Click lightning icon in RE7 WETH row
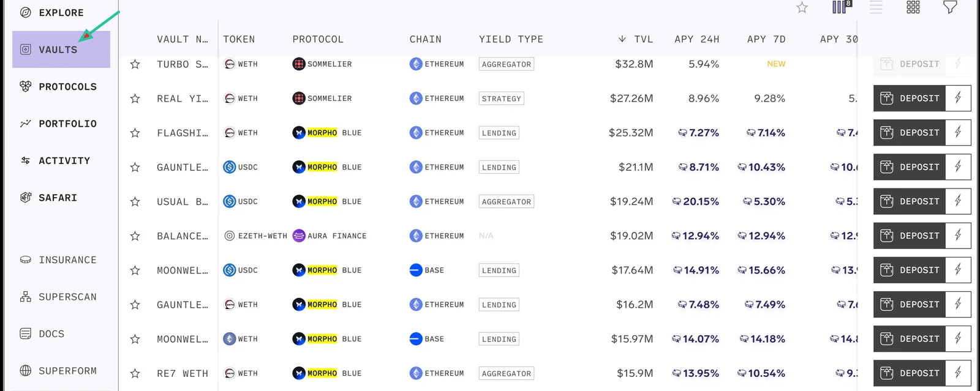Image resolution: width=980 pixels, height=391 pixels. coord(959,373)
